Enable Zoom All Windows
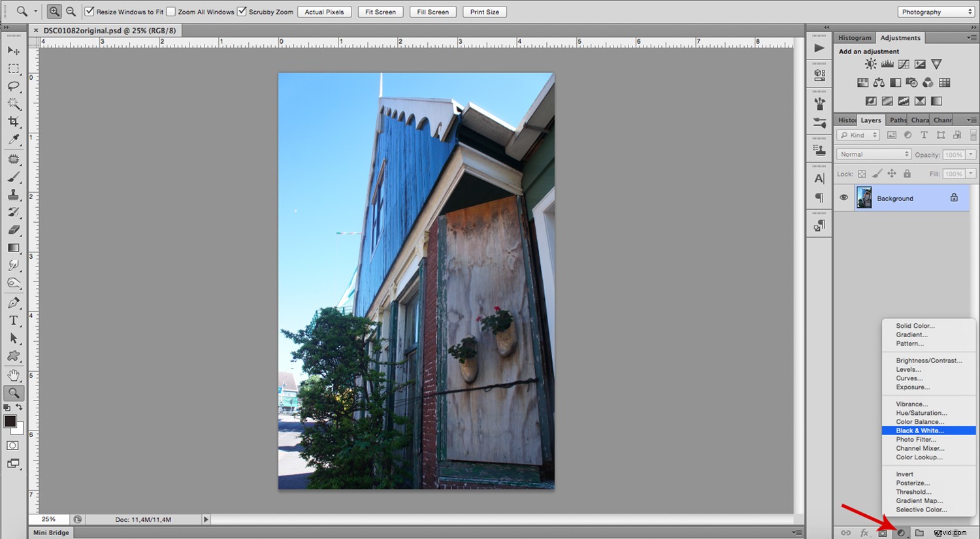The width and height of the screenshot is (980, 539). pyautogui.click(x=171, y=11)
